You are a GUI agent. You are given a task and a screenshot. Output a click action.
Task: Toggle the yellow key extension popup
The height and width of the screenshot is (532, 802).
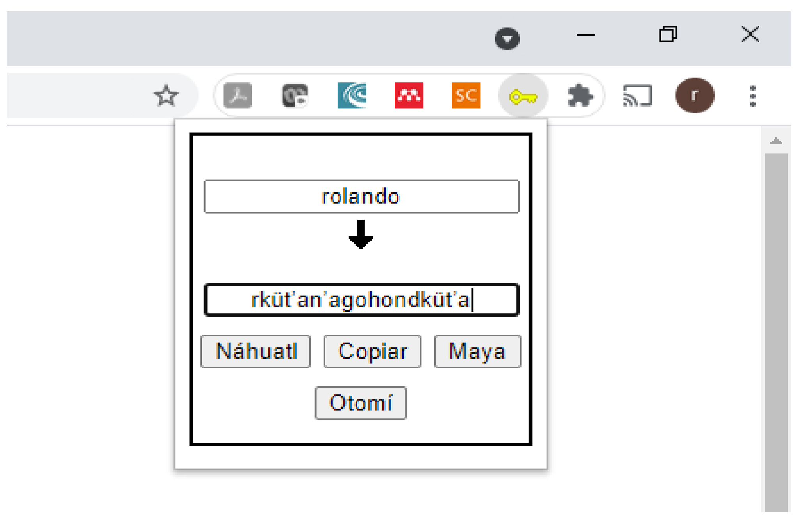click(x=523, y=96)
